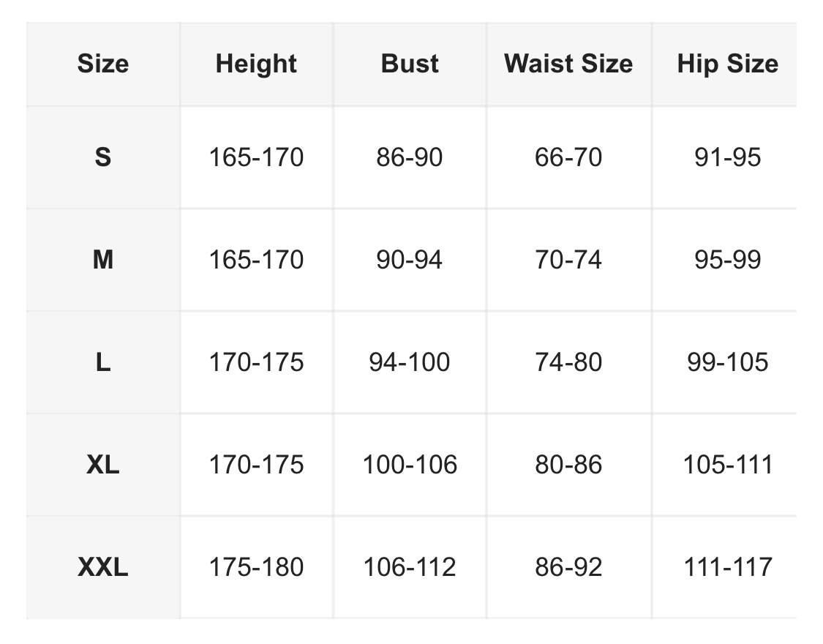Viewport: 823px width, 644px height.
Task: Select the 95-99 hip size cell
Action: 727,260
